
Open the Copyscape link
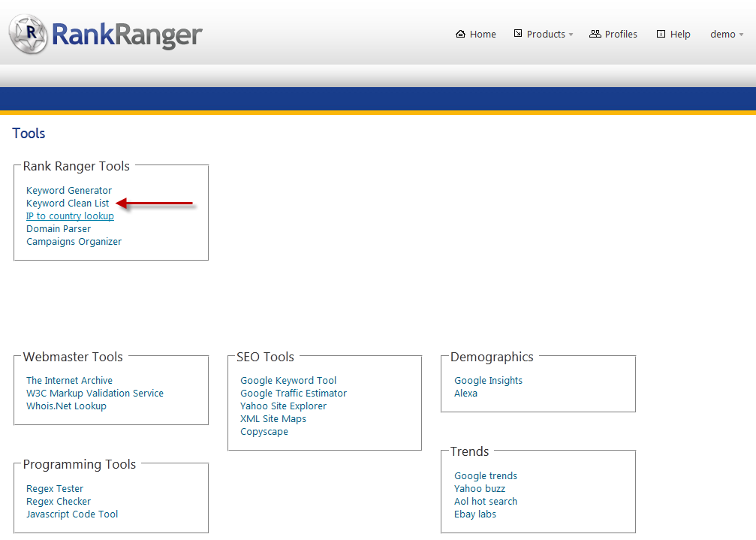264,432
